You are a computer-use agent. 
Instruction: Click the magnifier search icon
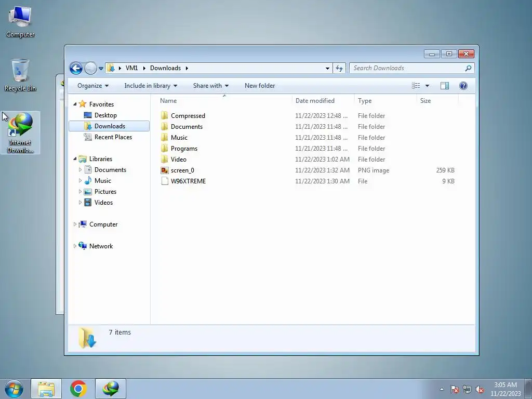pyautogui.click(x=468, y=68)
